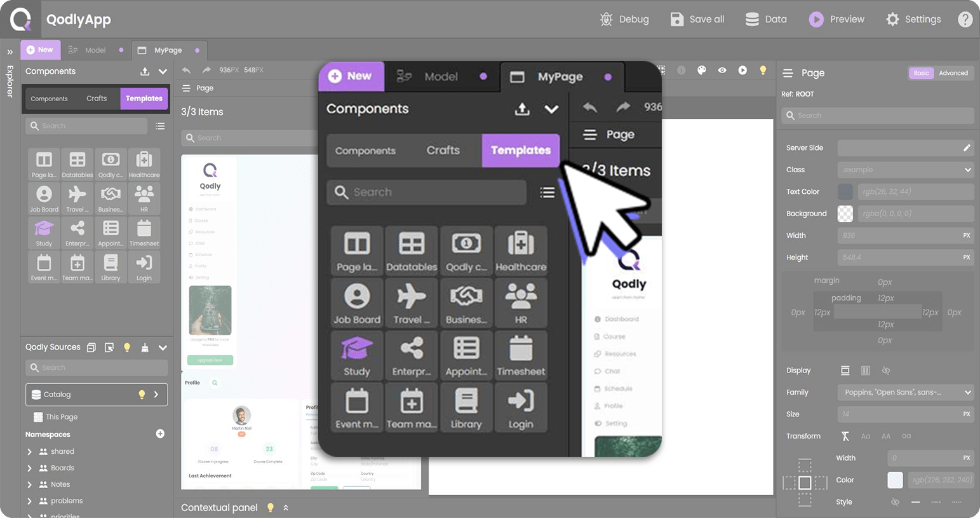Toggle the border style hidden icon
This screenshot has height=518, width=980.
tap(895, 502)
